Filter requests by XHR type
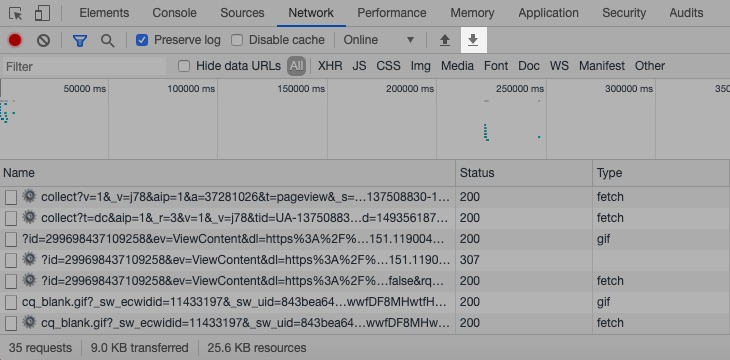The height and width of the screenshot is (360, 730). coord(330,66)
